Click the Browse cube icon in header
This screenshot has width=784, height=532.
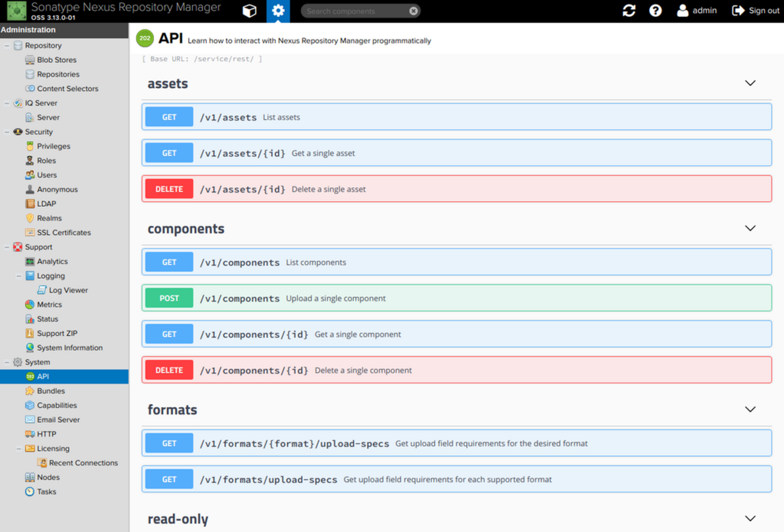[x=249, y=11]
